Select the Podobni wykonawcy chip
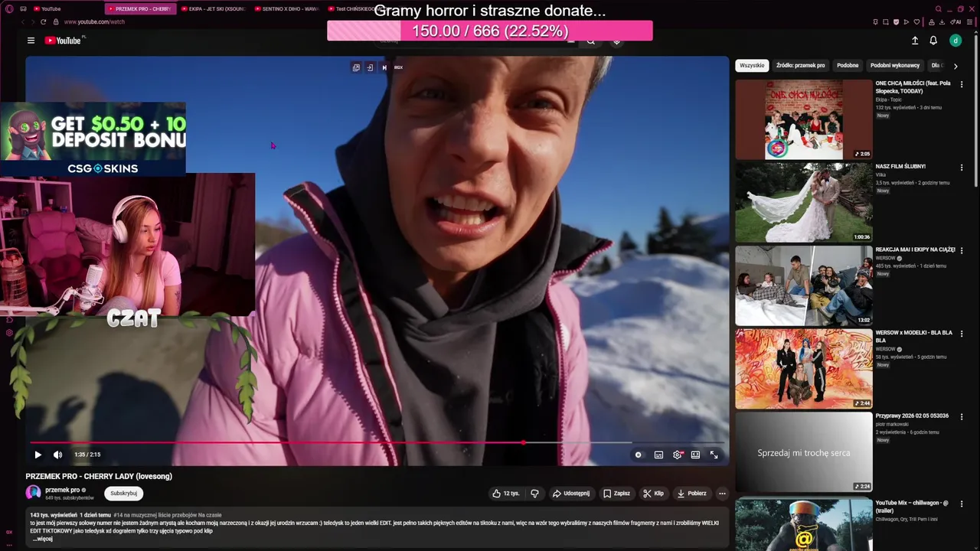 click(895, 66)
